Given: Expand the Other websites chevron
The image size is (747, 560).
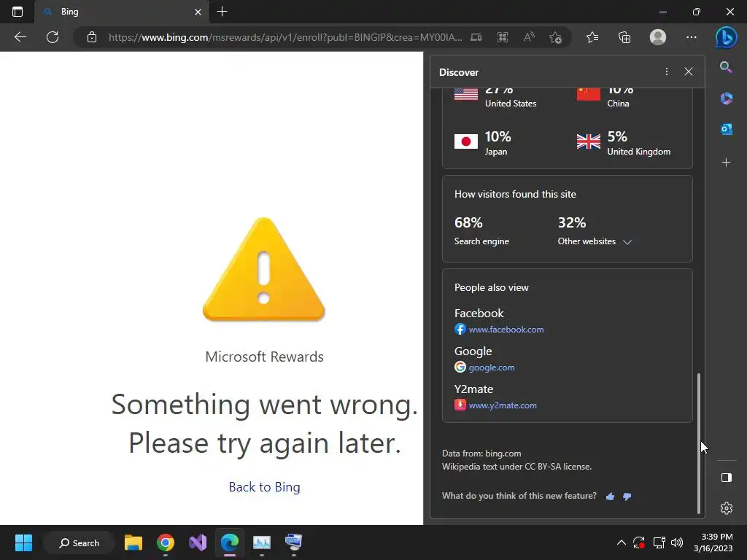Looking at the screenshot, I should point(627,242).
